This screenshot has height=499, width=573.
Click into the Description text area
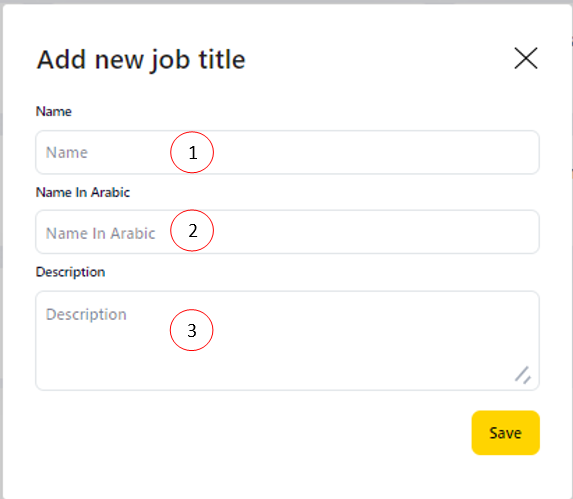(x=287, y=341)
